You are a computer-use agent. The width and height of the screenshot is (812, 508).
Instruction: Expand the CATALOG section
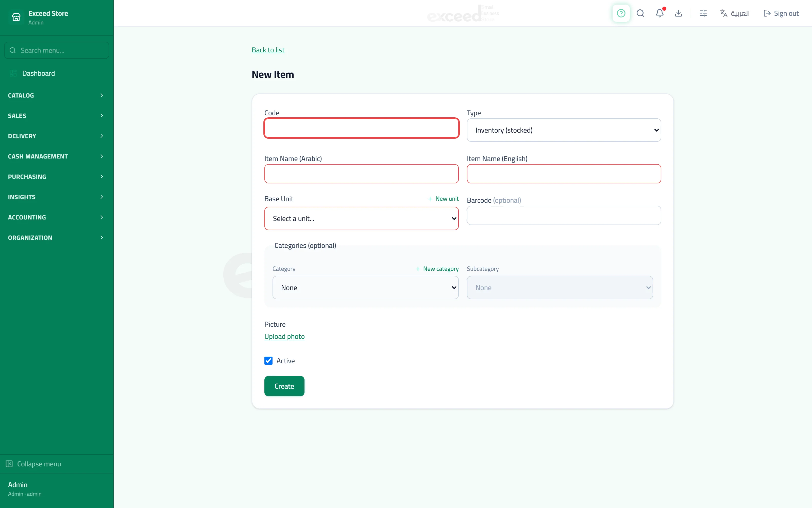(x=56, y=96)
